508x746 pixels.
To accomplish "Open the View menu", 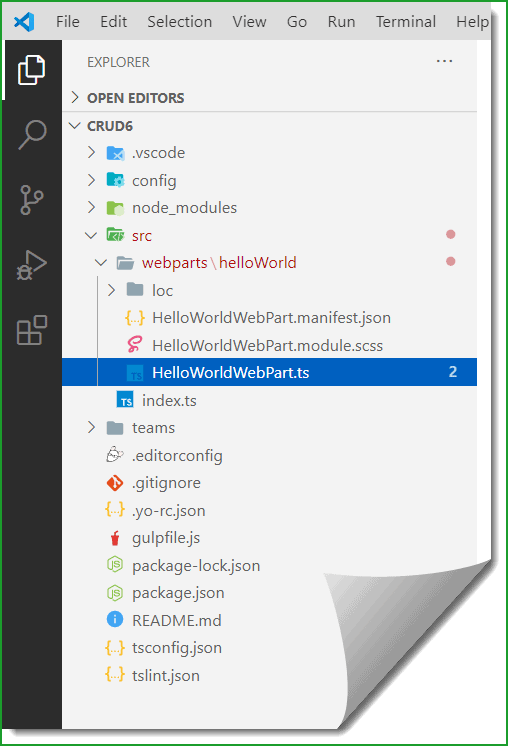I will [249, 22].
